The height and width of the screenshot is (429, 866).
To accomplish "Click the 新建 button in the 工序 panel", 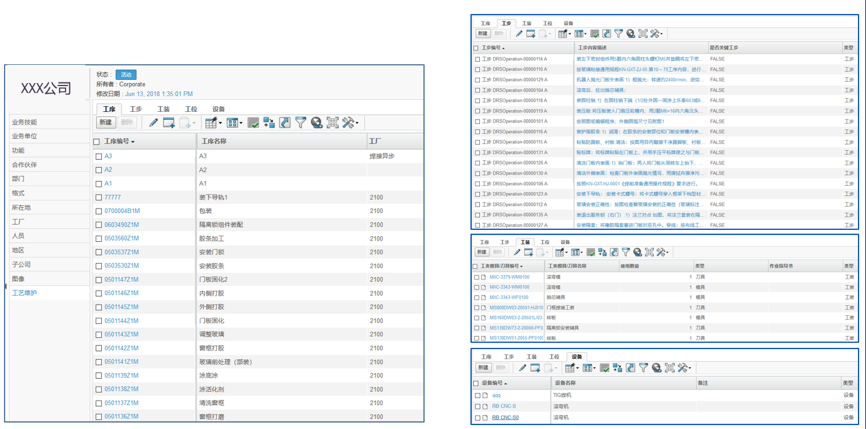I will click(x=107, y=123).
